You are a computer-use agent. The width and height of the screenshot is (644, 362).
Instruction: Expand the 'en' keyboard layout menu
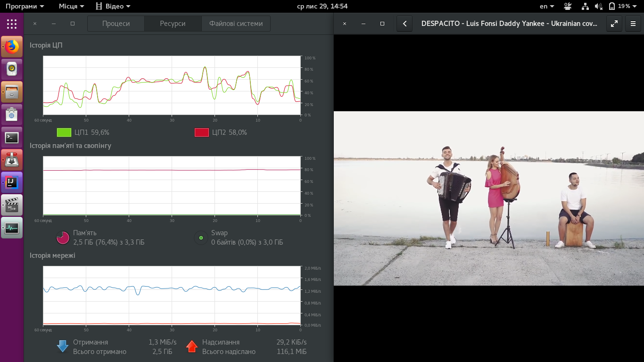(547, 6)
